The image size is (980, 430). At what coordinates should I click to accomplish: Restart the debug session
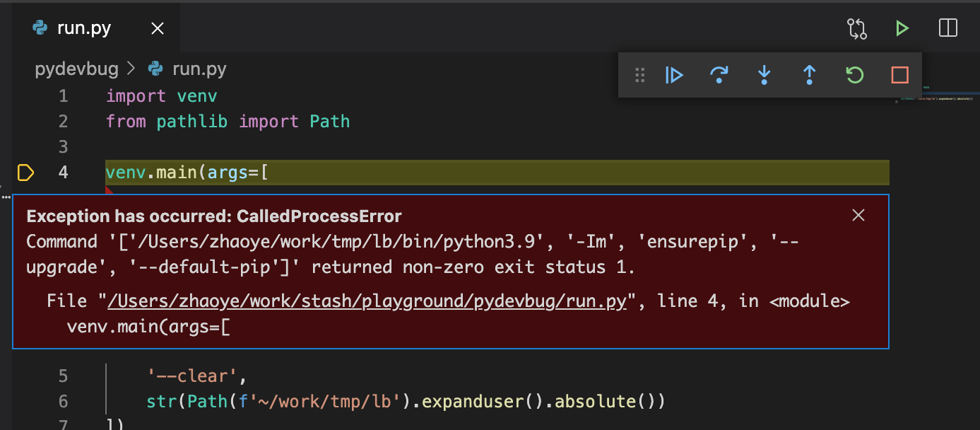click(854, 75)
